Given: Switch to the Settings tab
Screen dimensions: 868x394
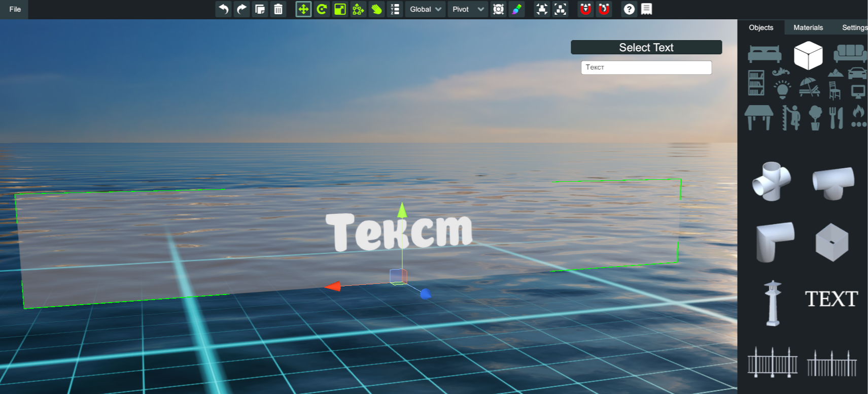Looking at the screenshot, I should tap(854, 27).
